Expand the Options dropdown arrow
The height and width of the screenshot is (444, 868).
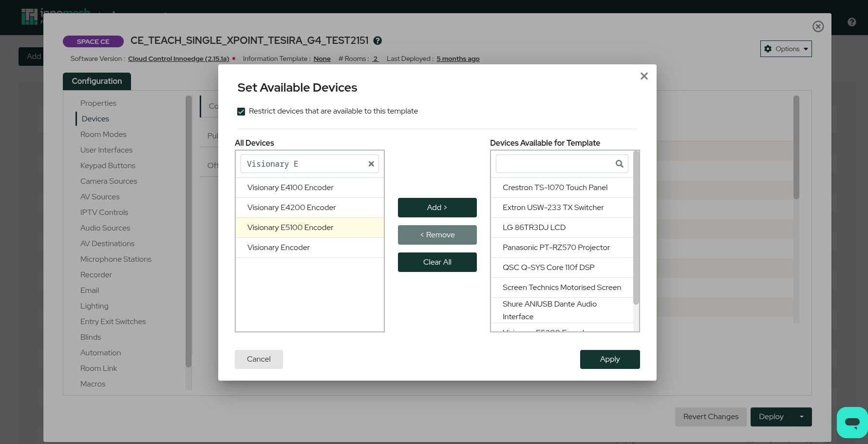tap(806, 49)
